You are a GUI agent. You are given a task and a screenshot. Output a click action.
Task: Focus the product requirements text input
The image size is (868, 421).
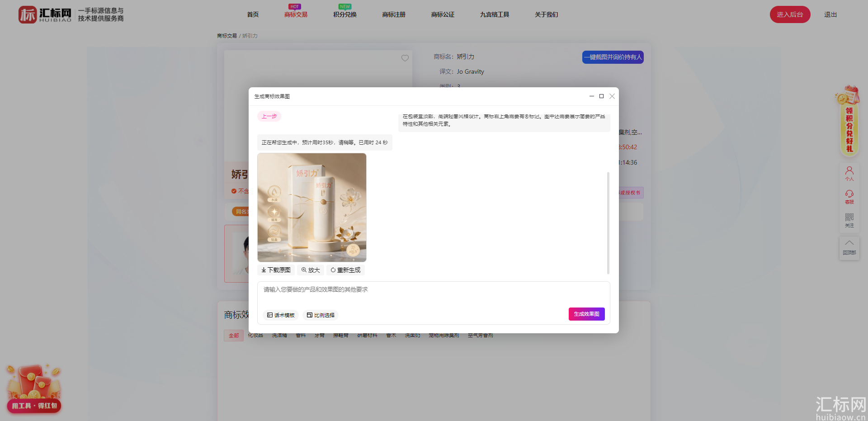[x=434, y=294]
